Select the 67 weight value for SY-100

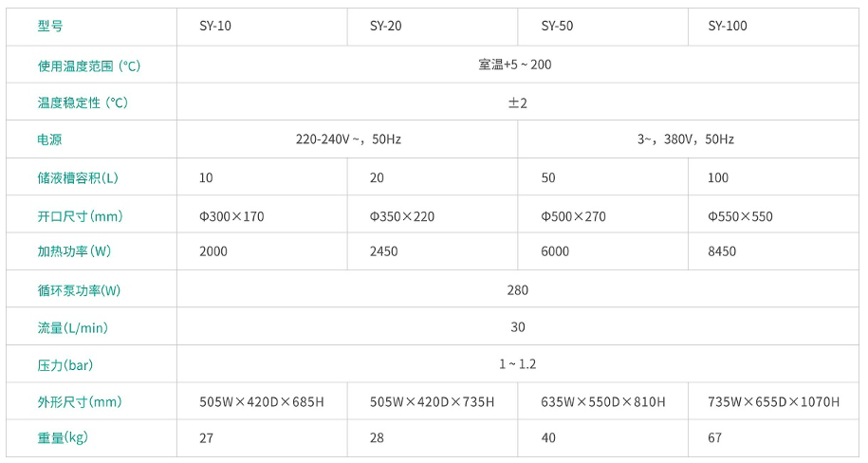click(714, 437)
